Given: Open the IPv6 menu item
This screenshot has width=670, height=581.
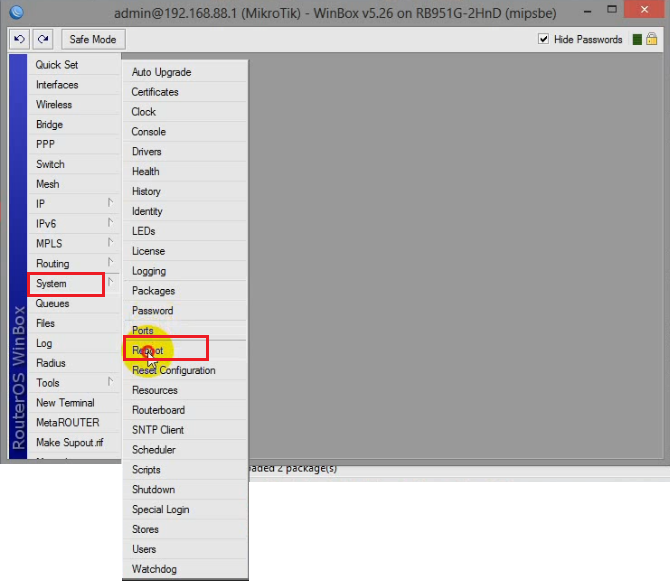Looking at the screenshot, I should pyautogui.click(x=73, y=224).
